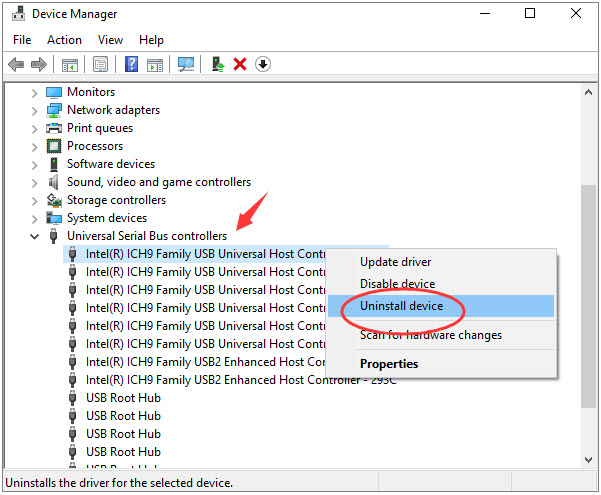Expand the Software devices category
601x495 pixels.
[34, 165]
